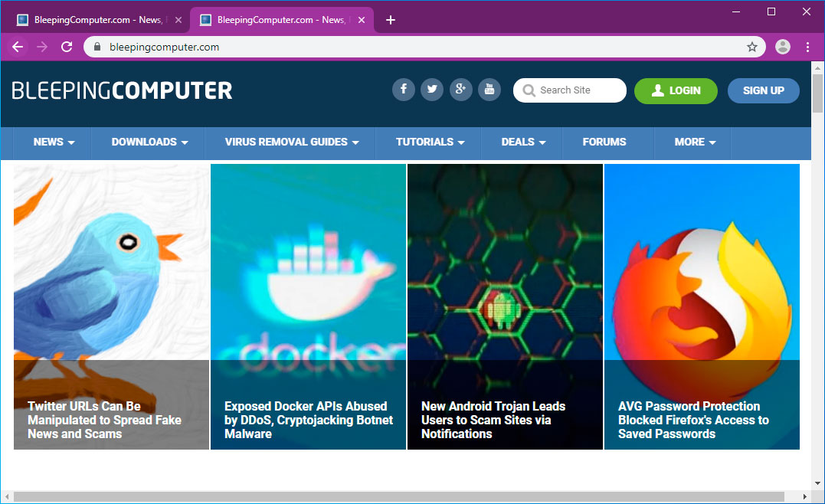Screen dimensions: 825x504
Task: Open BleepingComputer's Facebook page icon
Action: click(x=404, y=90)
